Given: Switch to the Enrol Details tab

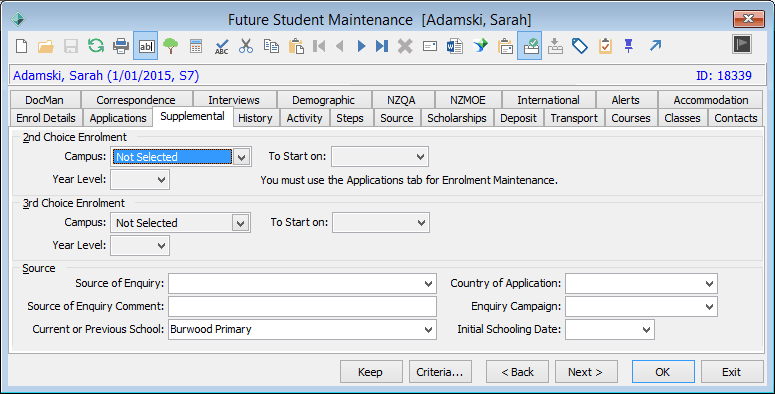Looking at the screenshot, I should [45, 118].
